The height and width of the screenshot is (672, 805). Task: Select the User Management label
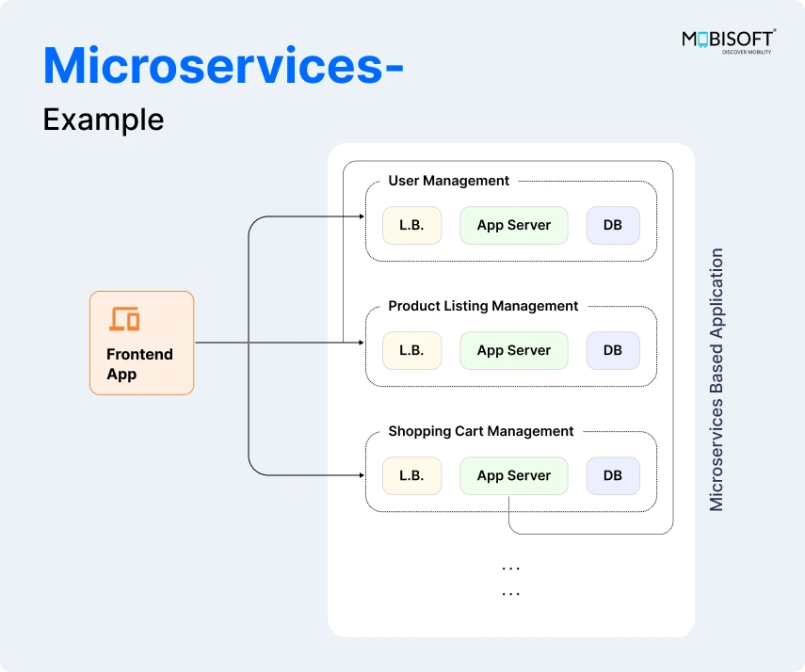[449, 181]
